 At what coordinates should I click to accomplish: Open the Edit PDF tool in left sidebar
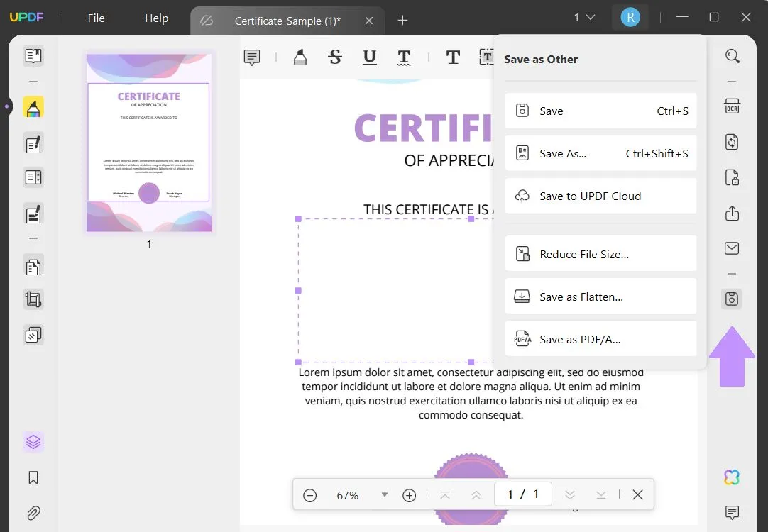tap(33, 143)
